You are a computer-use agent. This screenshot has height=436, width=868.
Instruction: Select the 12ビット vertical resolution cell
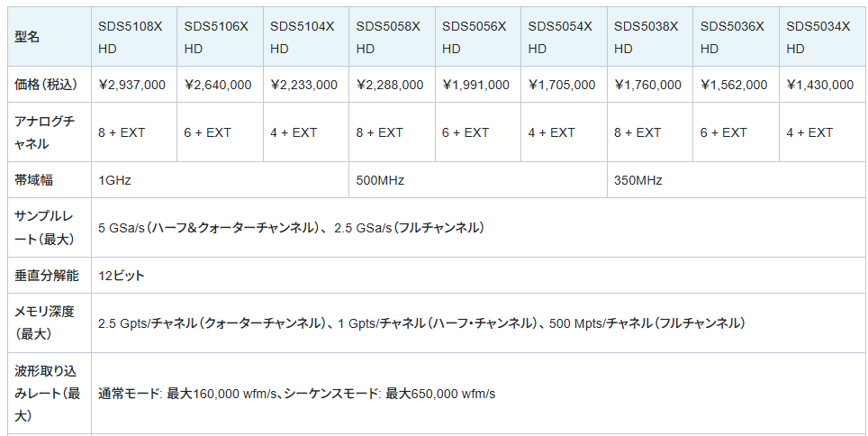tap(122, 275)
